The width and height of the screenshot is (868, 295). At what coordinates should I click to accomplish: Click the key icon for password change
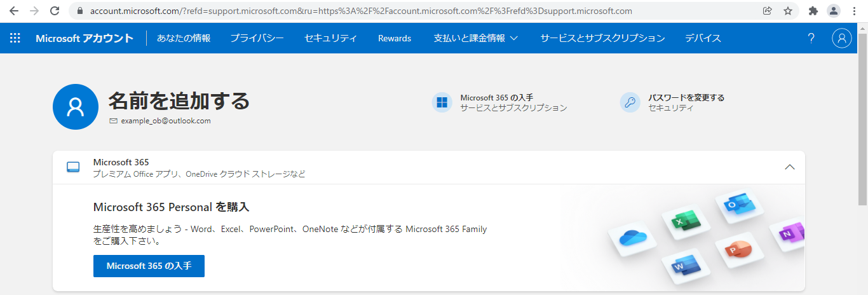630,102
